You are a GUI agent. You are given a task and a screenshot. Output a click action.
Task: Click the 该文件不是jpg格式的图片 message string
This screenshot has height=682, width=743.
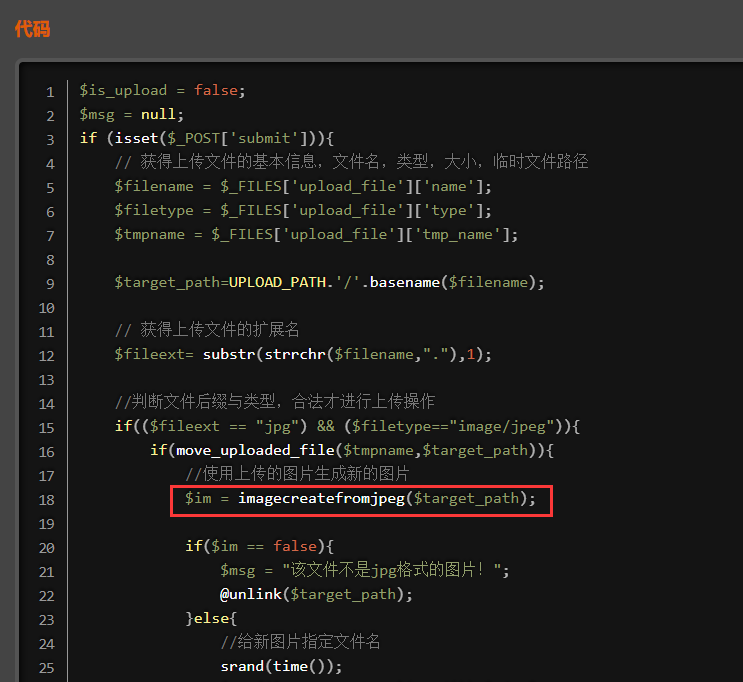click(396, 570)
